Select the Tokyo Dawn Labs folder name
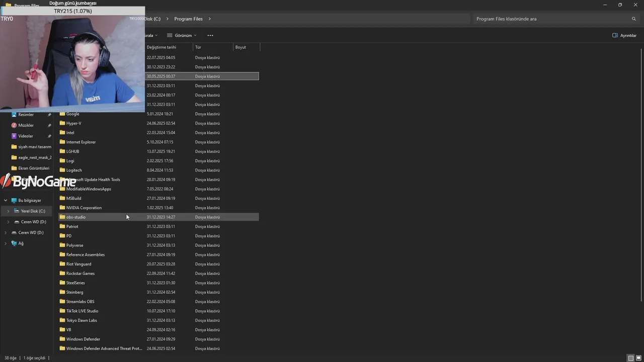Image resolution: width=644 pixels, height=362 pixels. click(82, 320)
